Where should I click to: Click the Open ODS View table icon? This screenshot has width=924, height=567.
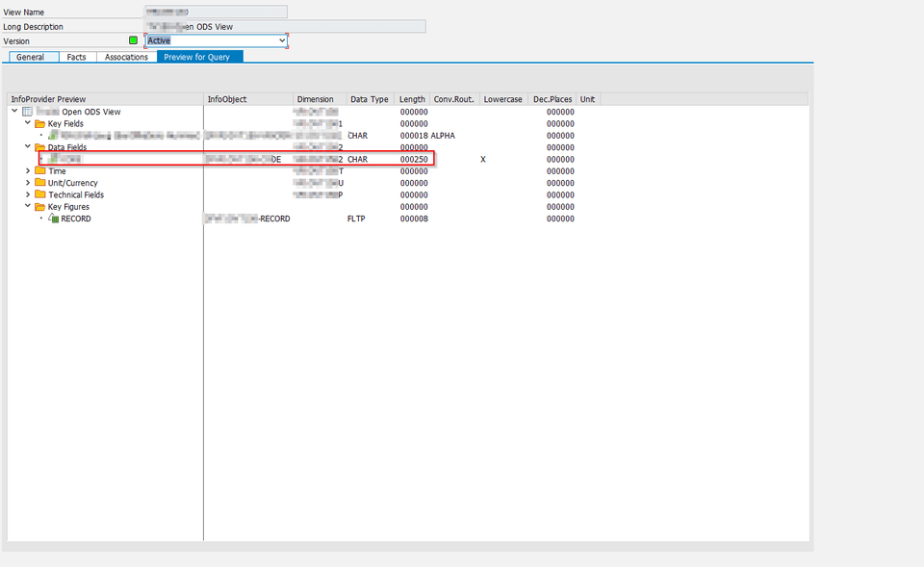[x=26, y=110]
